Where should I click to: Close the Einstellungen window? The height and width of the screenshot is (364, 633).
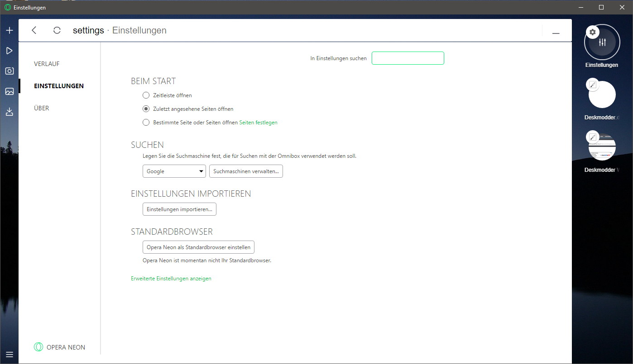622,7
